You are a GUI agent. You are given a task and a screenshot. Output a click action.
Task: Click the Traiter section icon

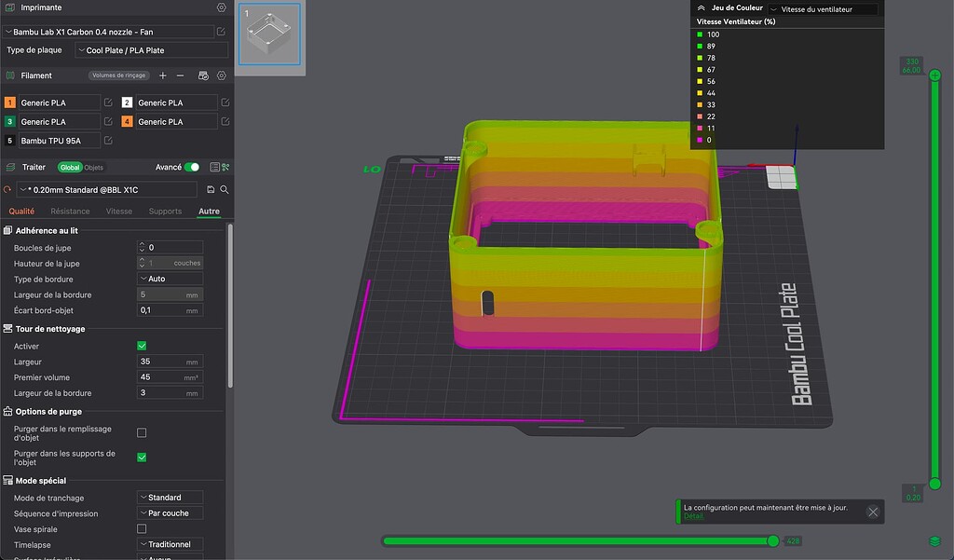point(9,167)
